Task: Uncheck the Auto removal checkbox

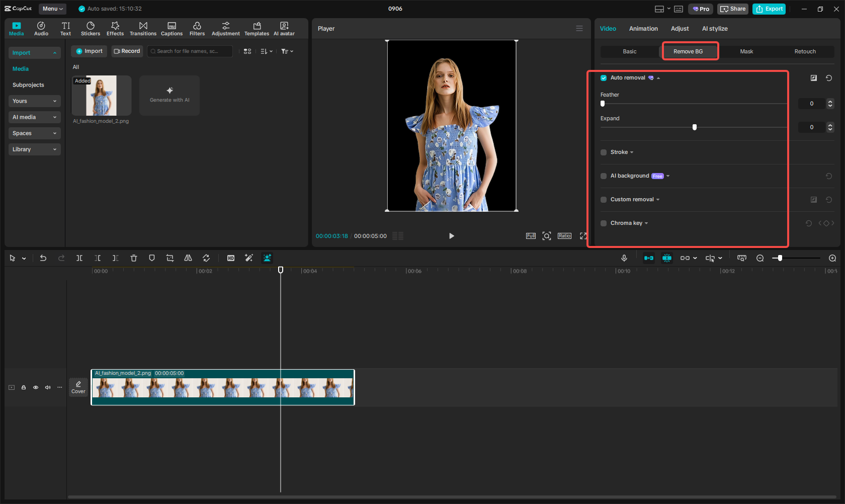Action: tap(604, 78)
